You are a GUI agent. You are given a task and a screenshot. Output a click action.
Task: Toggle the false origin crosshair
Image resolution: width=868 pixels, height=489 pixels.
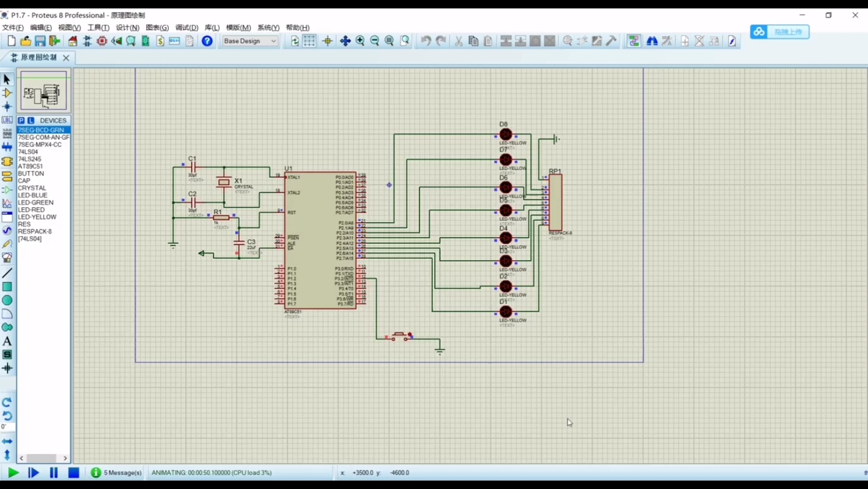coord(327,41)
